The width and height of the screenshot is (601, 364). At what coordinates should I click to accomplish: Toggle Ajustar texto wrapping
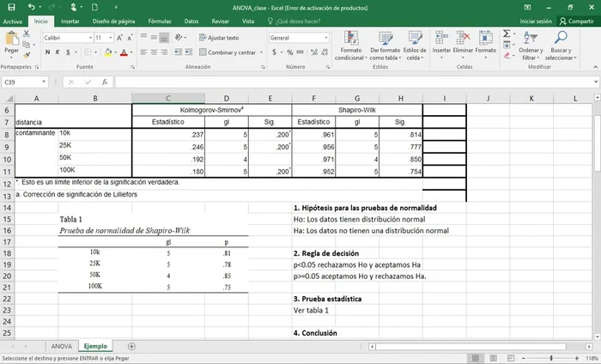click(219, 38)
